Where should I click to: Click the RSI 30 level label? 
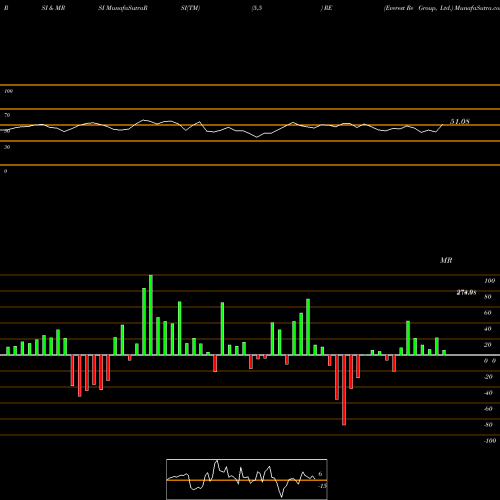click(x=7, y=147)
